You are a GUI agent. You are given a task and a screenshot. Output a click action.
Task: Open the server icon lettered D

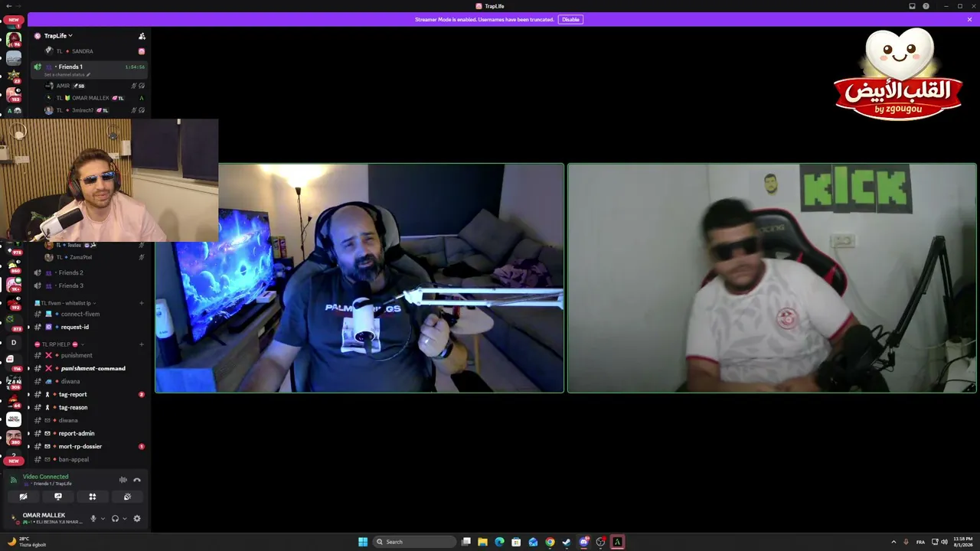[14, 343]
